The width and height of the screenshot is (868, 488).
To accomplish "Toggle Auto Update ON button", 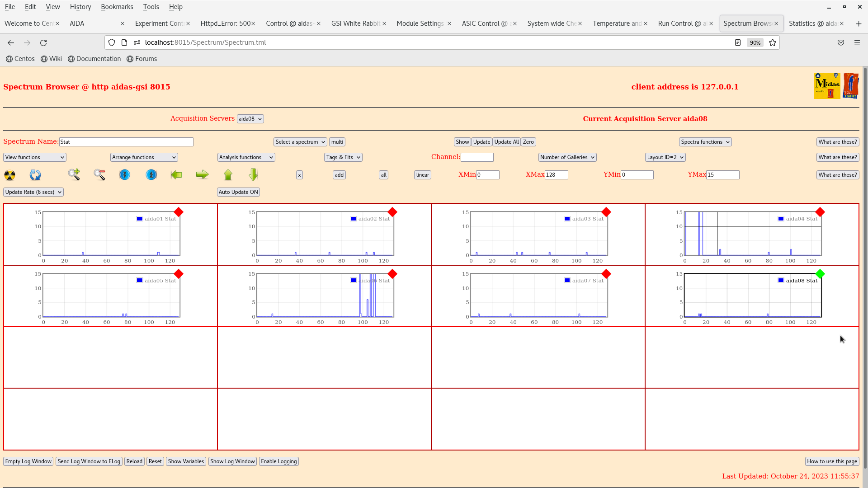I will (238, 192).
